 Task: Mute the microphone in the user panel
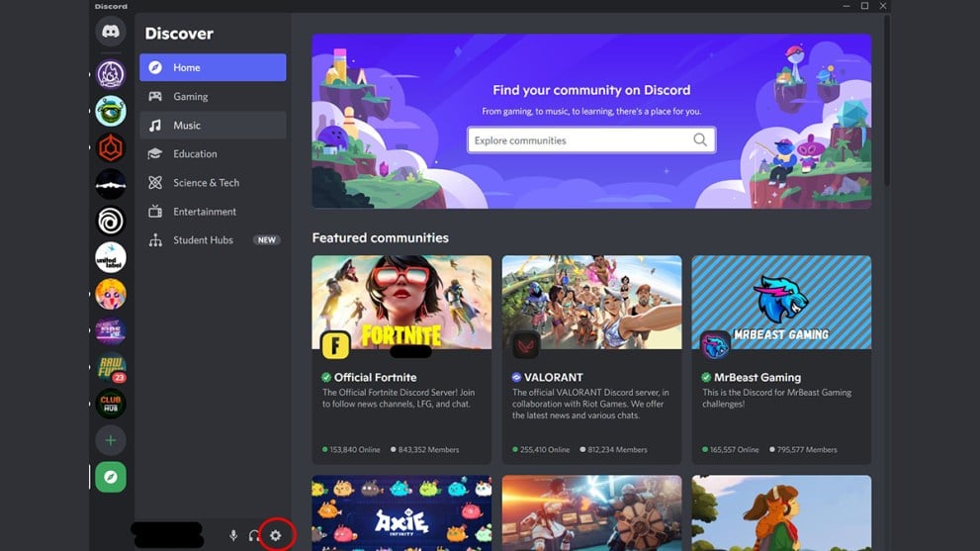[233, 535]
